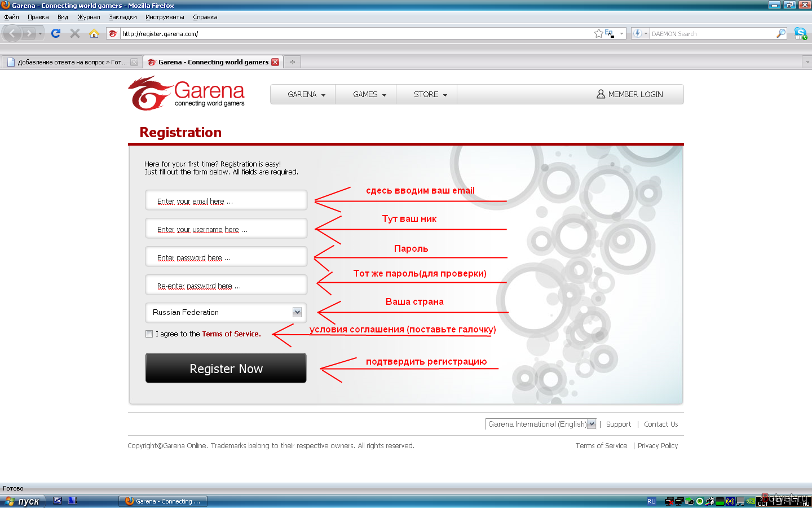This screenshot has height=508, width=812.
Task: Close the 'Добавление ответа на вопрос' tab
Action: pos(134,62)
